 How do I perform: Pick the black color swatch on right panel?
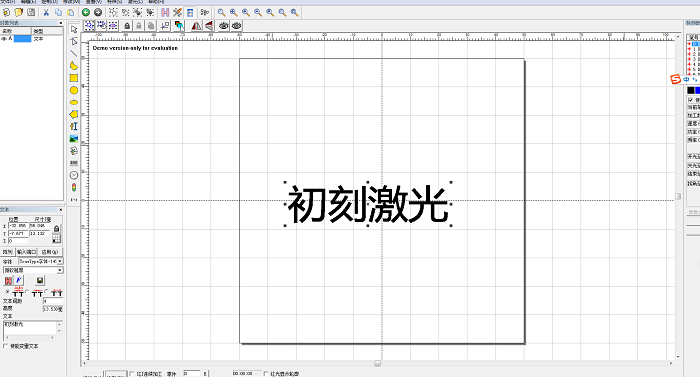[691, 90]
